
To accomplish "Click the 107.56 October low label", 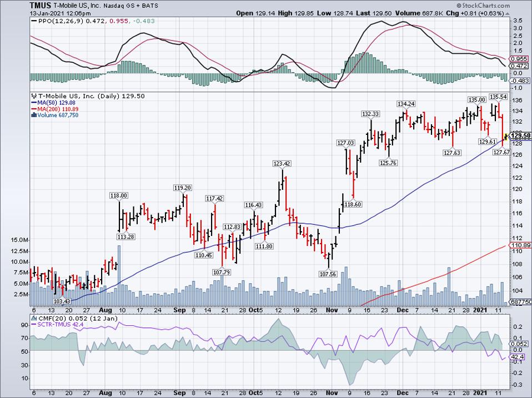I will 328,274.
